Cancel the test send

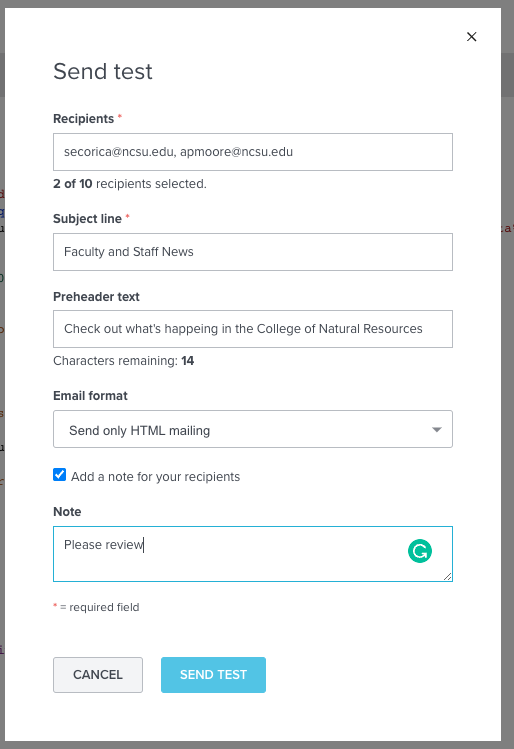point(98,675)
